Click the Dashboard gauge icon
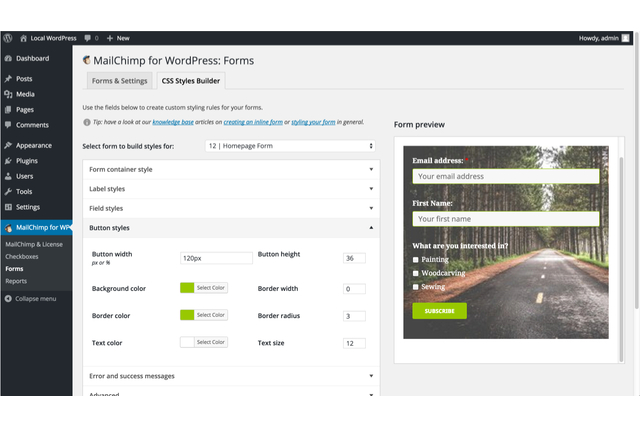 tap(8, 58)
